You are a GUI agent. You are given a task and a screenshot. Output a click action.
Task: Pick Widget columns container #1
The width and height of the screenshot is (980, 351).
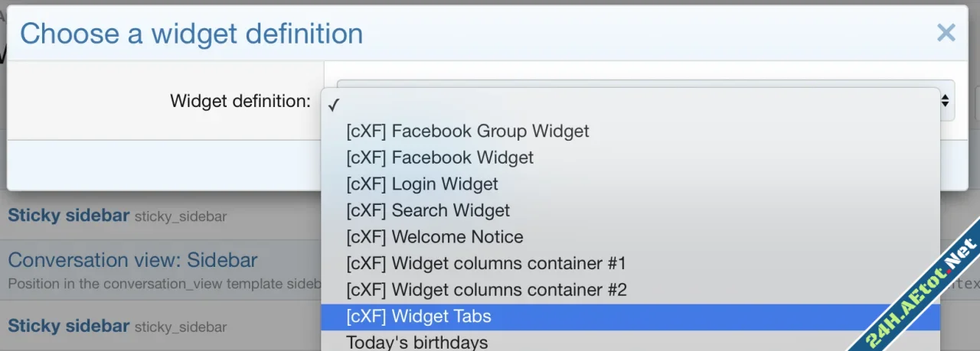(x=485, y=264)
